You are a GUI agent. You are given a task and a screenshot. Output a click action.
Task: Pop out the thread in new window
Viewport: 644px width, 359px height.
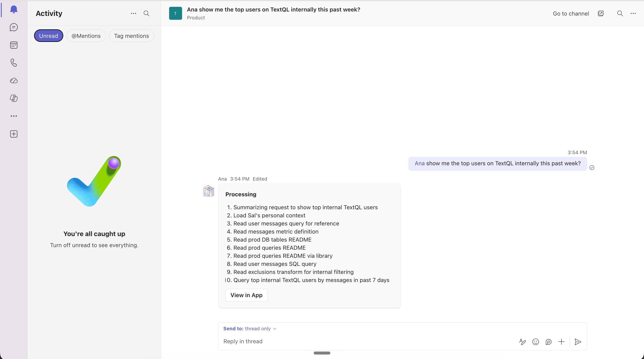tap(601, 13)
